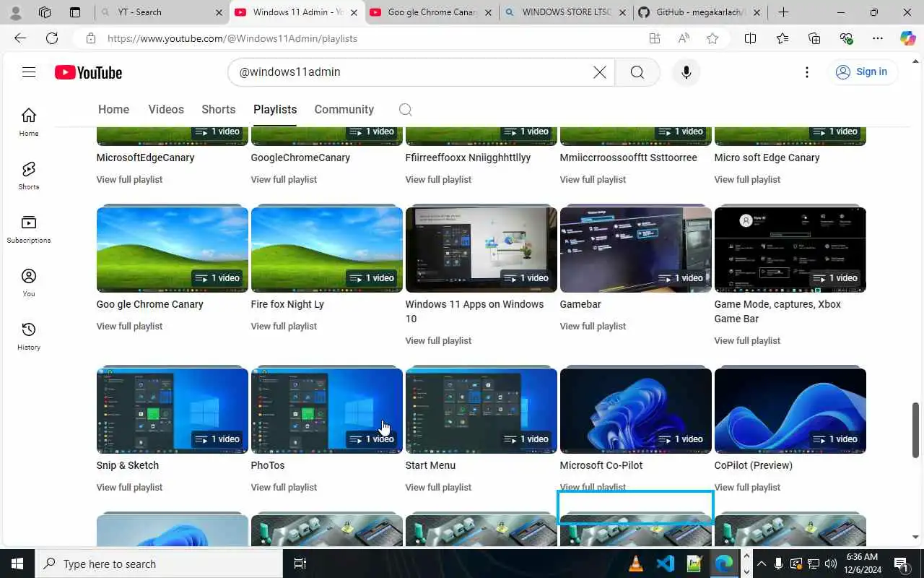The image size is (924, 578).
Task: Go to the YouTube logo home
Action: (x=88, y=72)
